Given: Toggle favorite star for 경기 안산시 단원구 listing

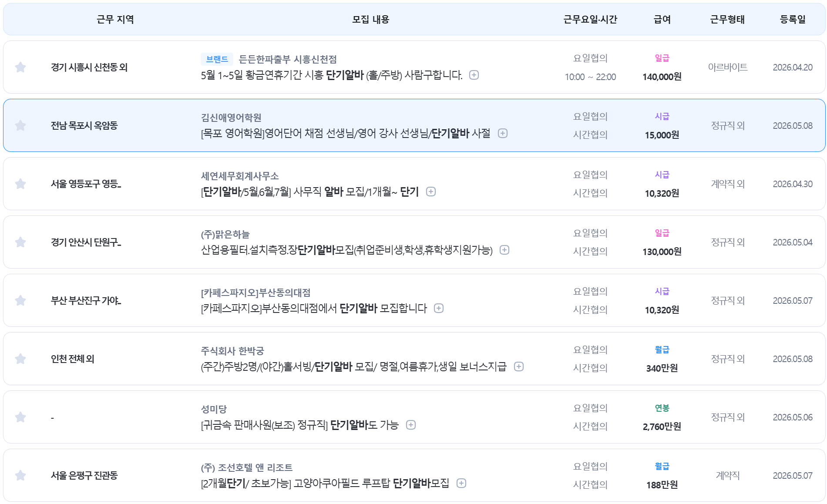Looking at the screenshot, I should pyautogui.click(x=20, y=242).
